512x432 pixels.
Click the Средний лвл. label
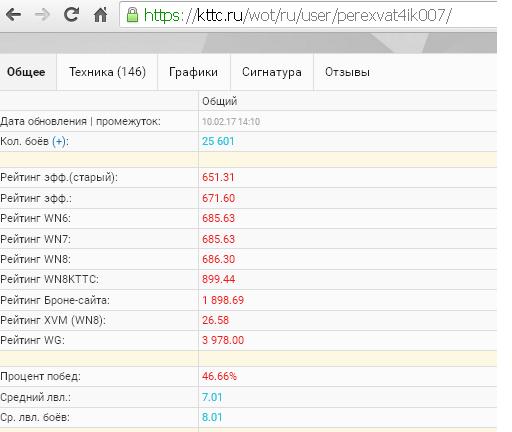[x=35, y=397]
